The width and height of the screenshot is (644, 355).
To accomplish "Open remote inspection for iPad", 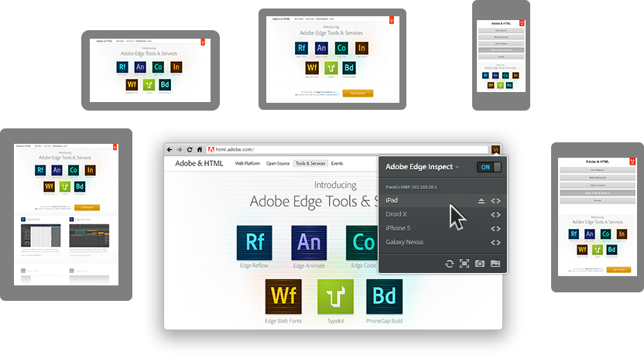I will (x=495, y=200).
